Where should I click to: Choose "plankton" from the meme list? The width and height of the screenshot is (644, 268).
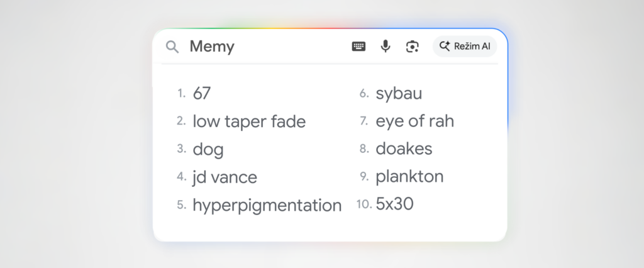pos(409,177)
